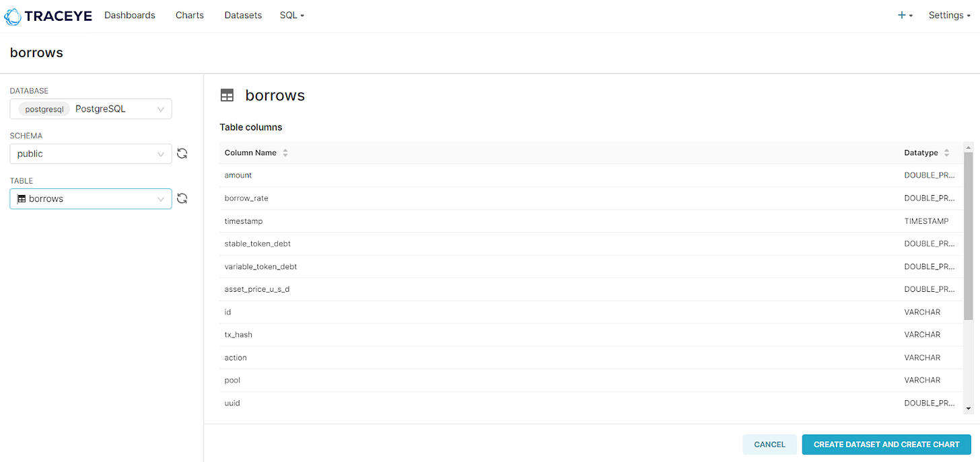
Task: Click the scrollbar down arrow
Action: click(969, 408)
